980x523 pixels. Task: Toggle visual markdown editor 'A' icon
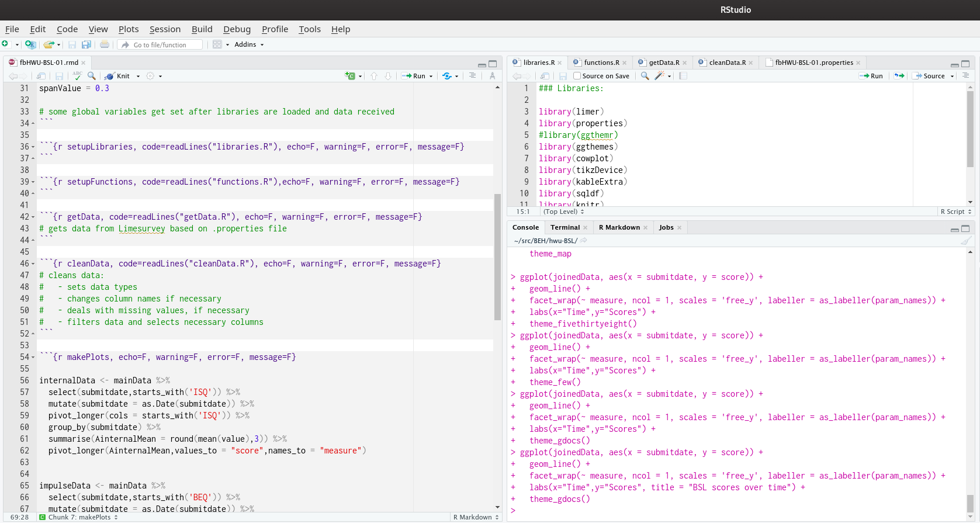click(493, 76)
